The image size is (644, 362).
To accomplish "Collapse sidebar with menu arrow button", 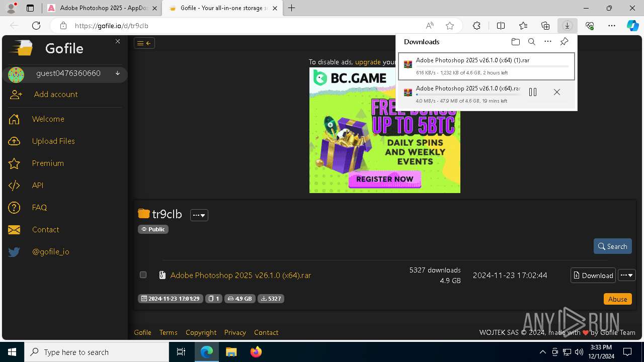I will (x=144, y=43).
